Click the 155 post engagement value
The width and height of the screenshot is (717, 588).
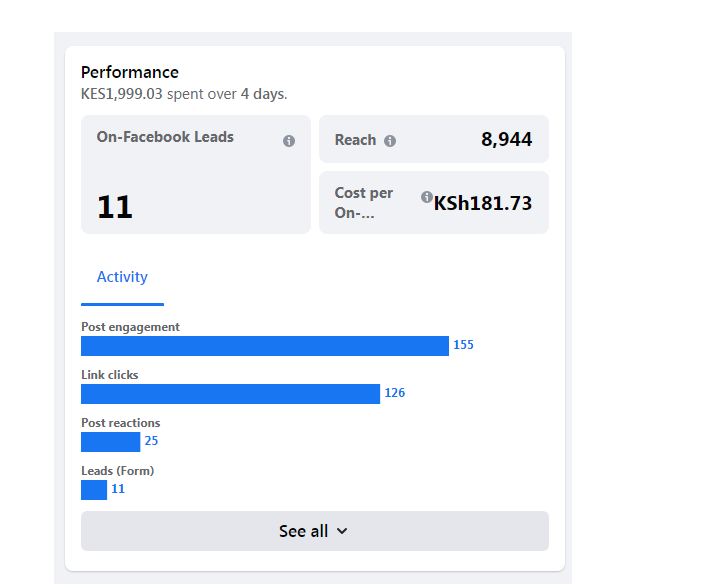(463, 345)
